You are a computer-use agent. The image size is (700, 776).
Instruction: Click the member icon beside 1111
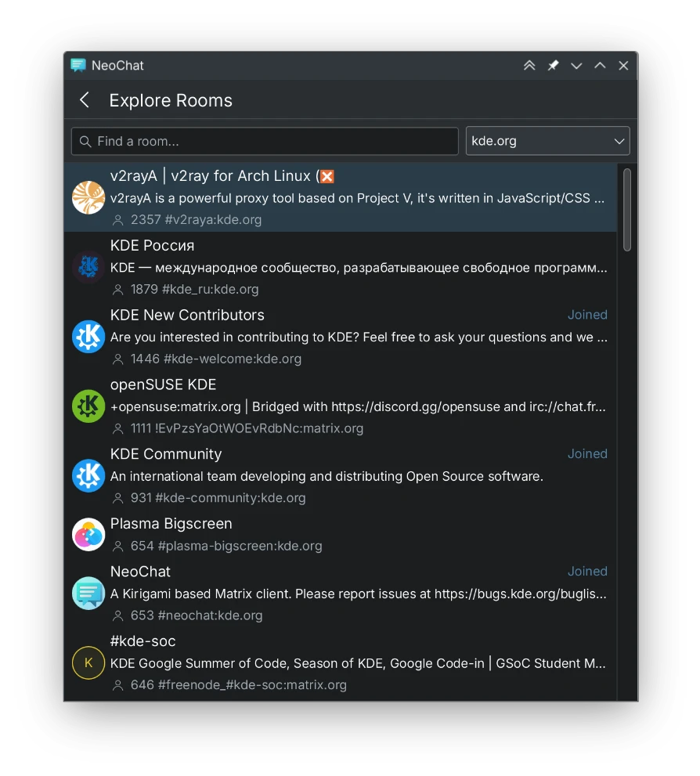point(117,428)
